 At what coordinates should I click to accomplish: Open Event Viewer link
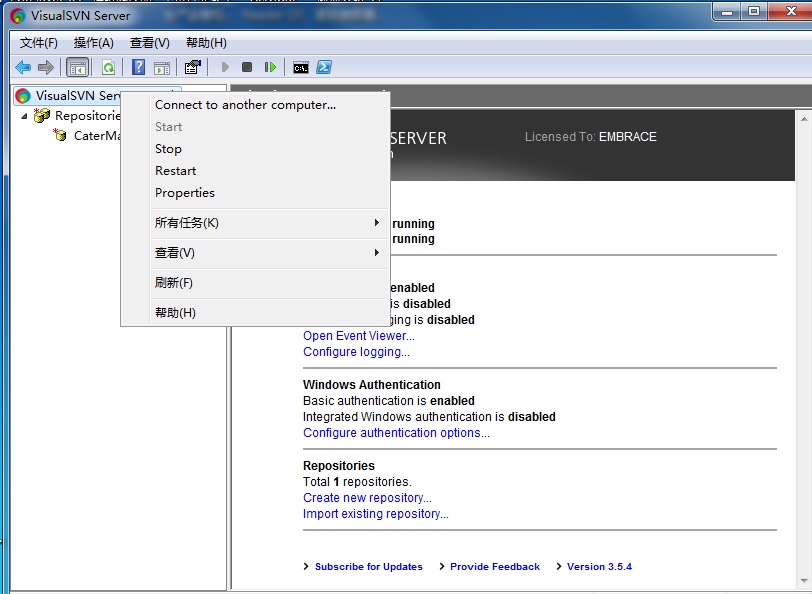point(359,336)
